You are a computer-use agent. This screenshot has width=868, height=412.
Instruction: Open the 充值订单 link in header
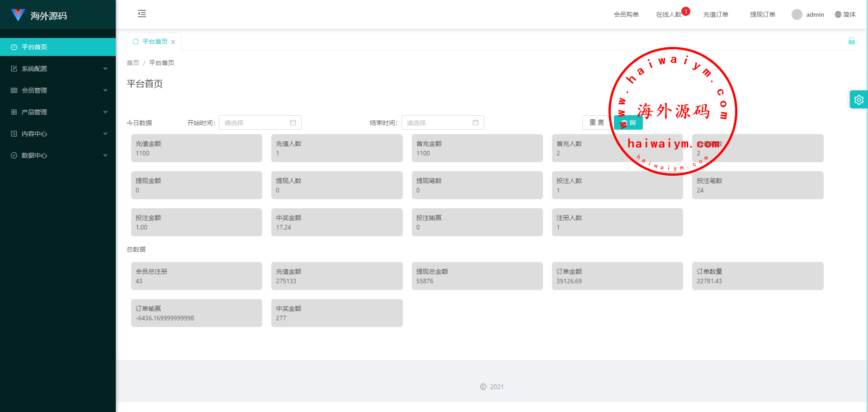click(715, 14)
